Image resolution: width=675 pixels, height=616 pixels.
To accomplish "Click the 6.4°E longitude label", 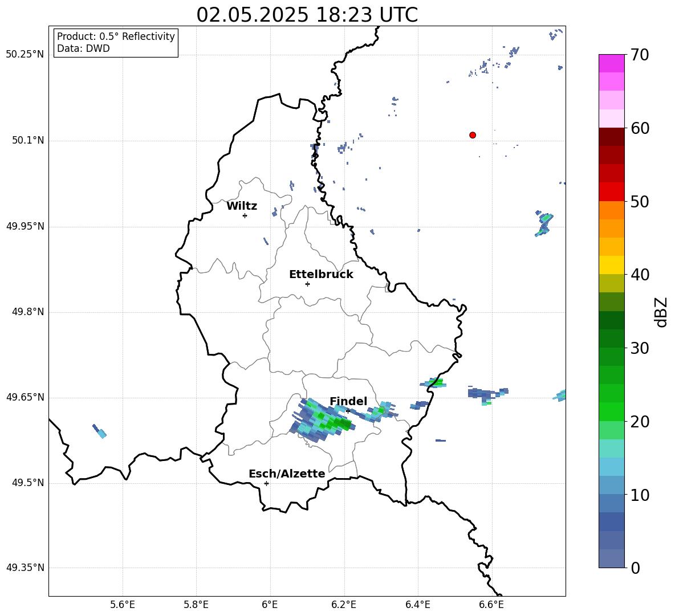I will (417, 605).
